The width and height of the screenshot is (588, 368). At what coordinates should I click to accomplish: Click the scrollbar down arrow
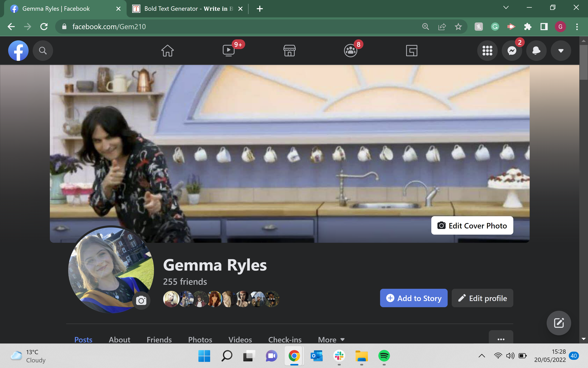pos(584,339)
